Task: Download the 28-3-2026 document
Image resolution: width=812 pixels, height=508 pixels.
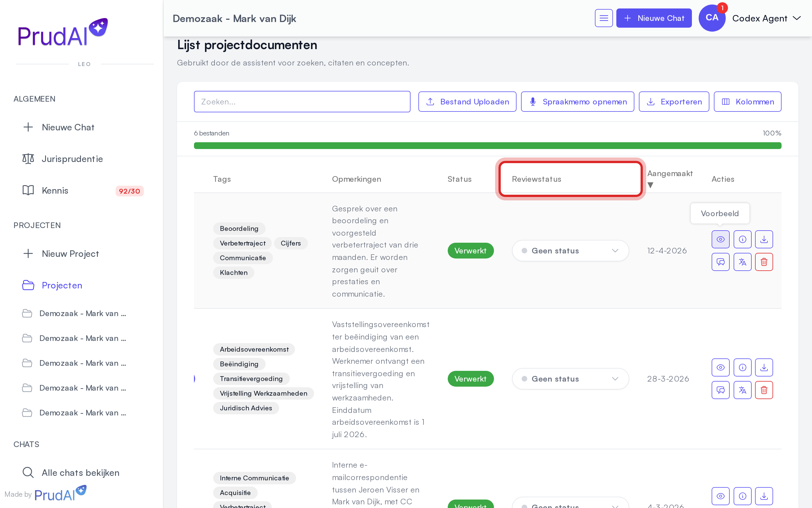Action: 764,367
